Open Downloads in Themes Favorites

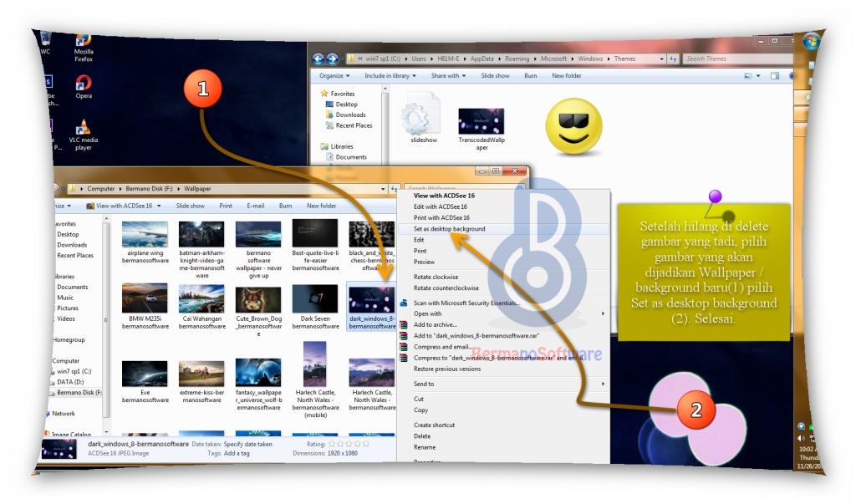345,115
